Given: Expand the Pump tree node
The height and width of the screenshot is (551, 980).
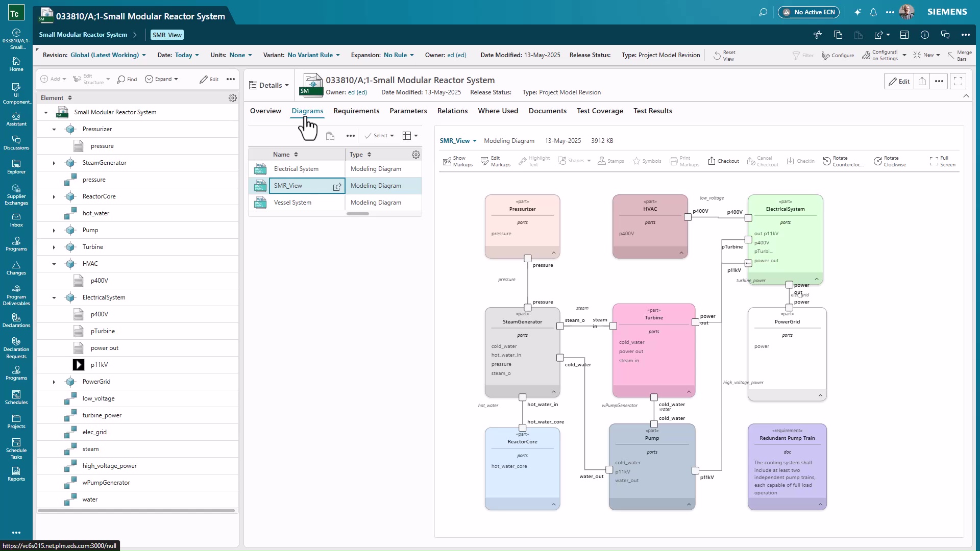Looking at the screenshot, I should coord(54,230).
